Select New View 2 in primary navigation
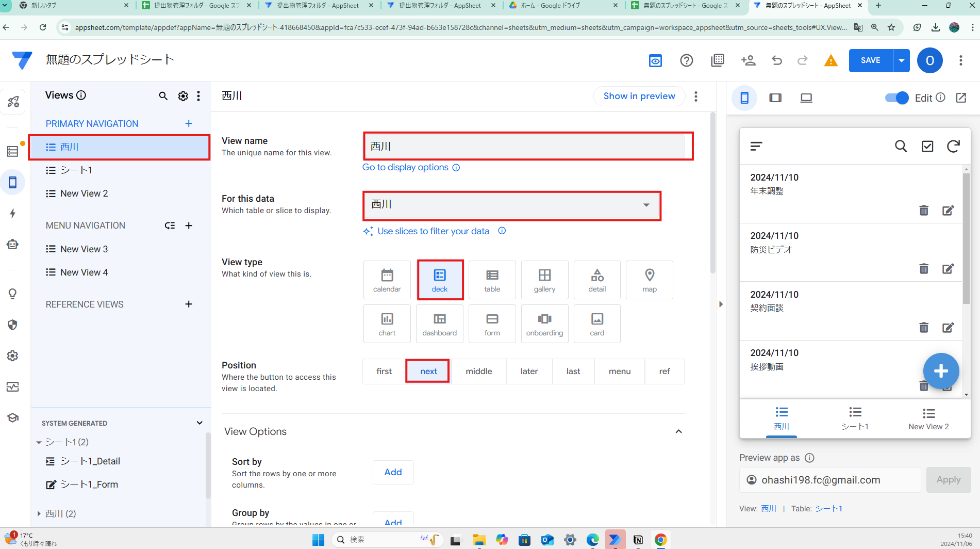 click(x=120, y=193)
